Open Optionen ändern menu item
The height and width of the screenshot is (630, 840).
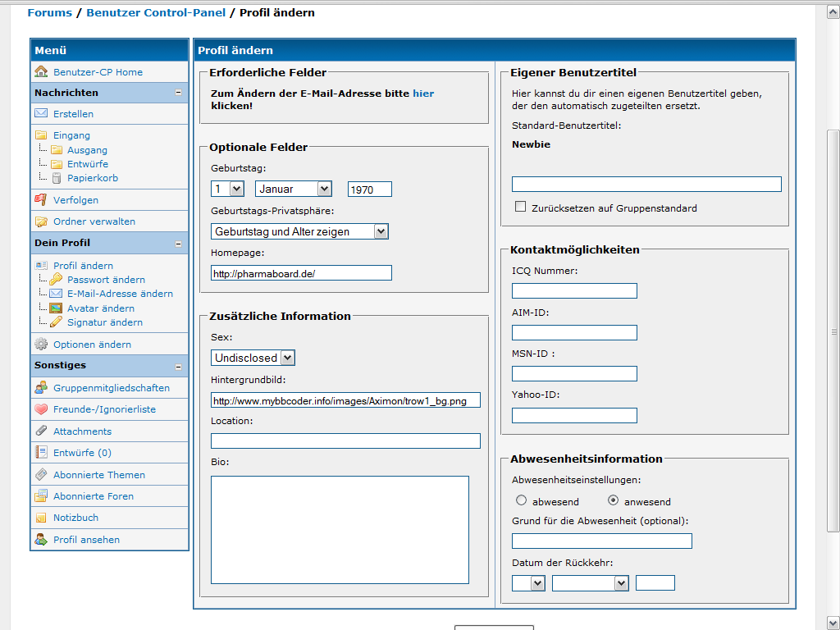tap(92, 345)
